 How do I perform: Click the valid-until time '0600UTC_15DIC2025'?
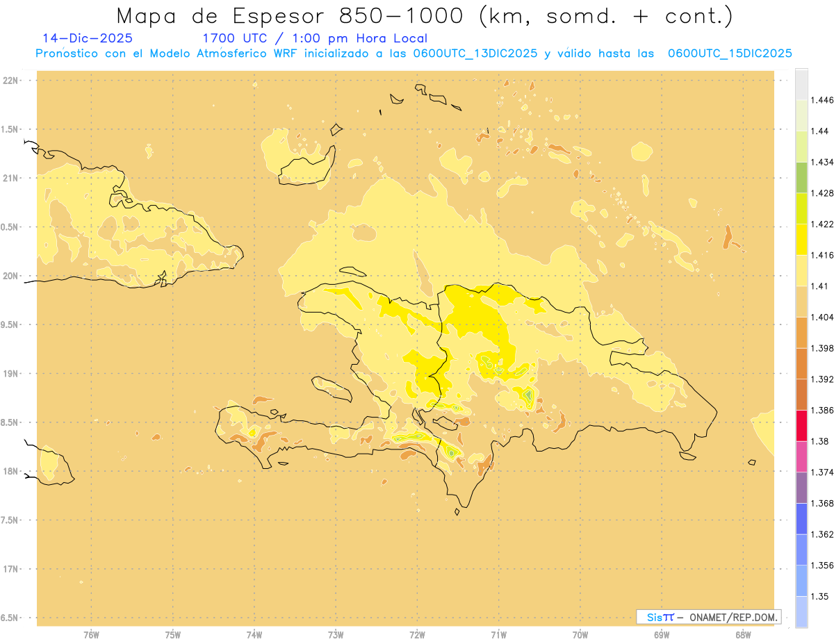tap(730, 53)
